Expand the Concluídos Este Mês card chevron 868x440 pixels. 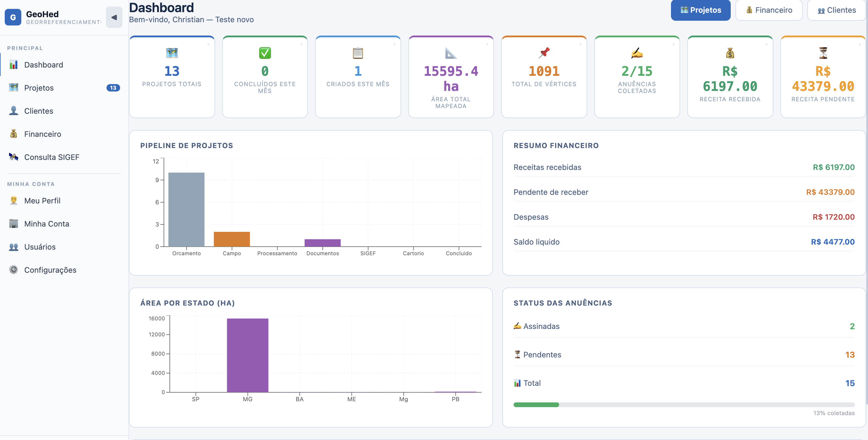coord(301,44)
